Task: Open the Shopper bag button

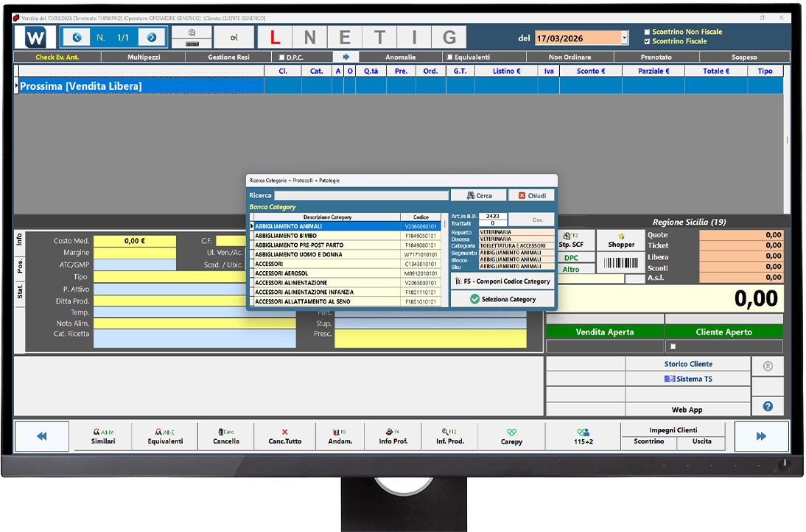Action: pos(621,240)
